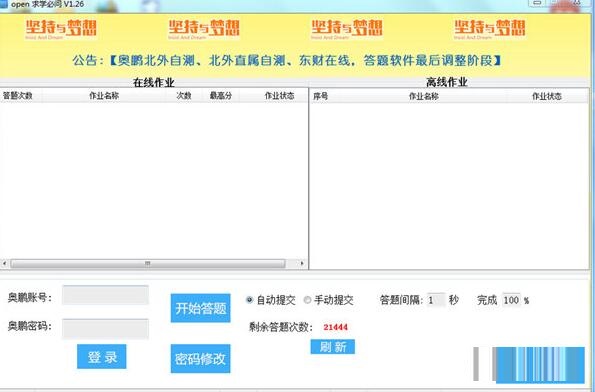The width and height of the screenshot is (595, 392).
Task: Select 手动提交 radio option
Action: pyautogui.click(x=307, y=300)
